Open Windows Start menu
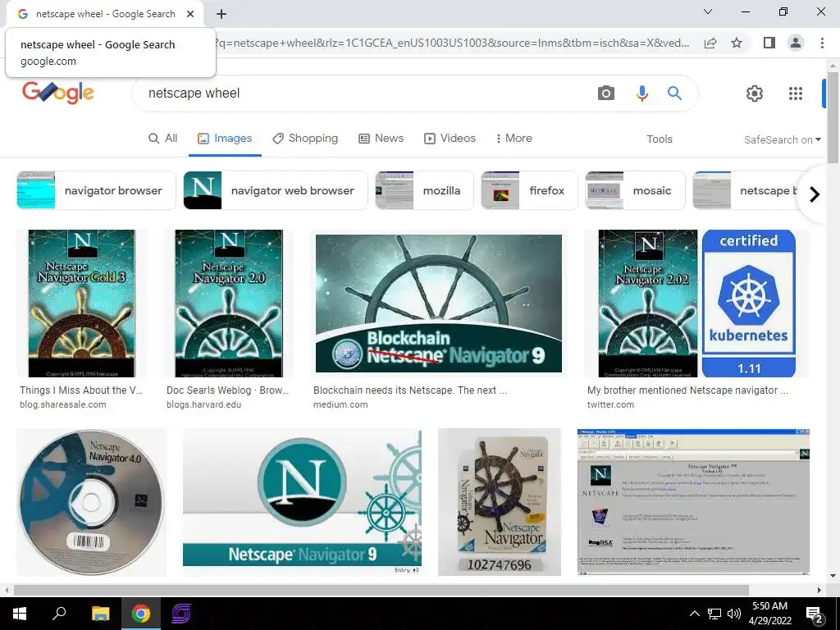Viewport: 840px width, 630px height. tap(20, 614)
